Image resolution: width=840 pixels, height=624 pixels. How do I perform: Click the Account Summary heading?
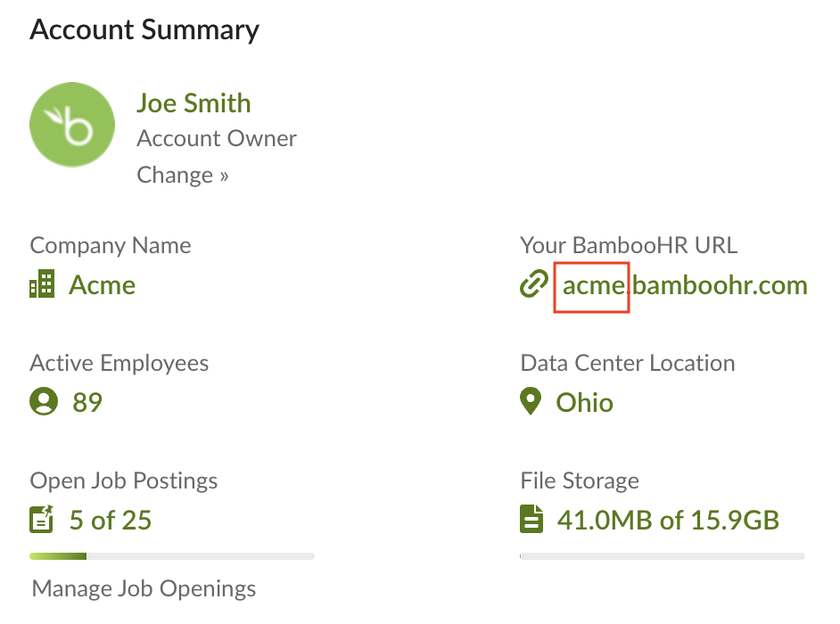point(144,29)
